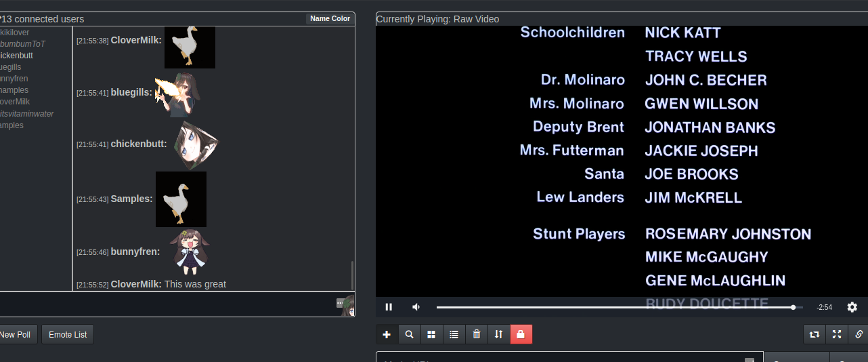Click the avatar image beside chat input

click(349, 306)
